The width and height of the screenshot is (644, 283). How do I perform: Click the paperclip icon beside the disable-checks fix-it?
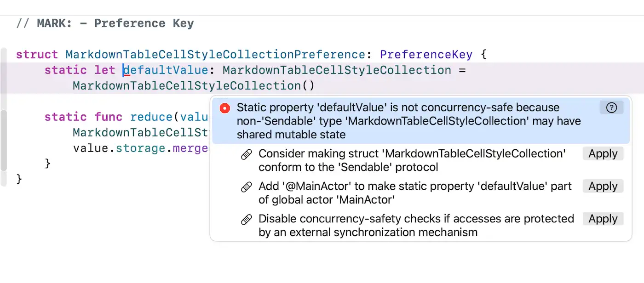coord(246,219)
